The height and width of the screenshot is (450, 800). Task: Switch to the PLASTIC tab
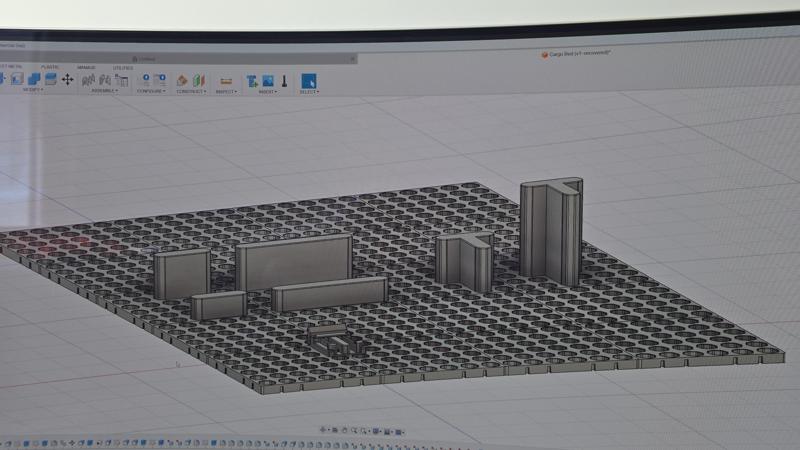[x=50, y=67]
